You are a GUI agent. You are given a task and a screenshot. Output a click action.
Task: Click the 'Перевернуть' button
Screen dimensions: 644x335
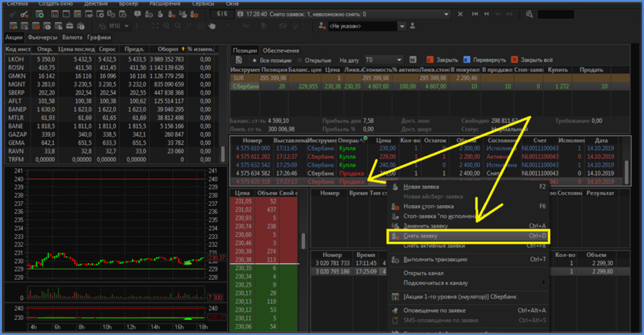pos(485,60)
